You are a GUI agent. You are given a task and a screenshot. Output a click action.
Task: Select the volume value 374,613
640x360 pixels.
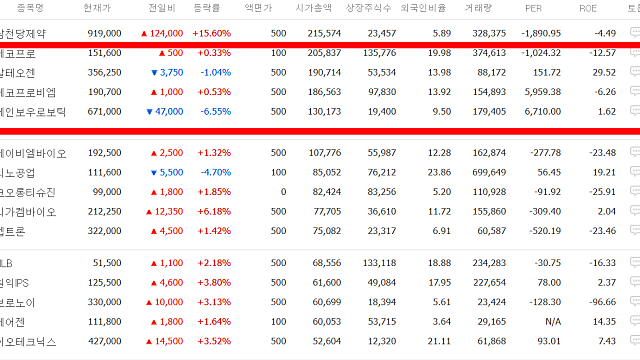[489, 53]
